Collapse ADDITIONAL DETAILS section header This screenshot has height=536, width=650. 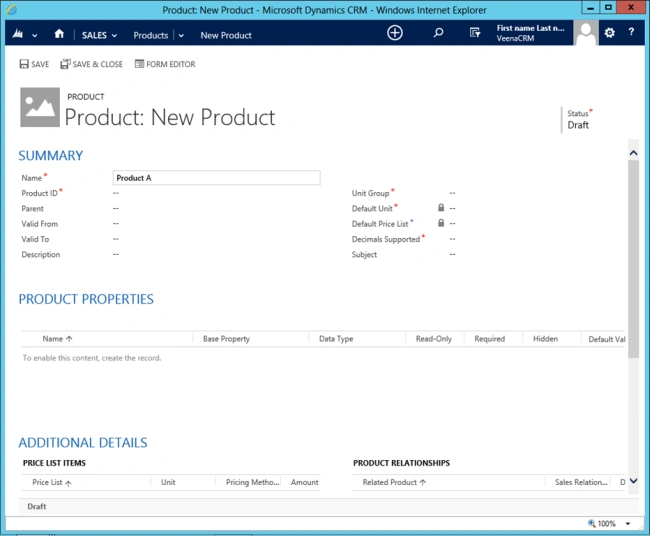82,443
